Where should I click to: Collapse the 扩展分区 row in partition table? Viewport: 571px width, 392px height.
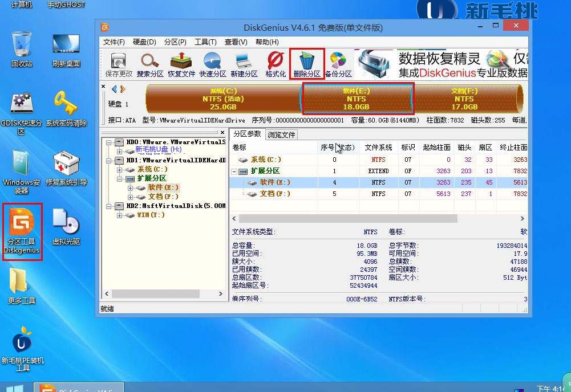pyautogui.click(x=234, y=171)
